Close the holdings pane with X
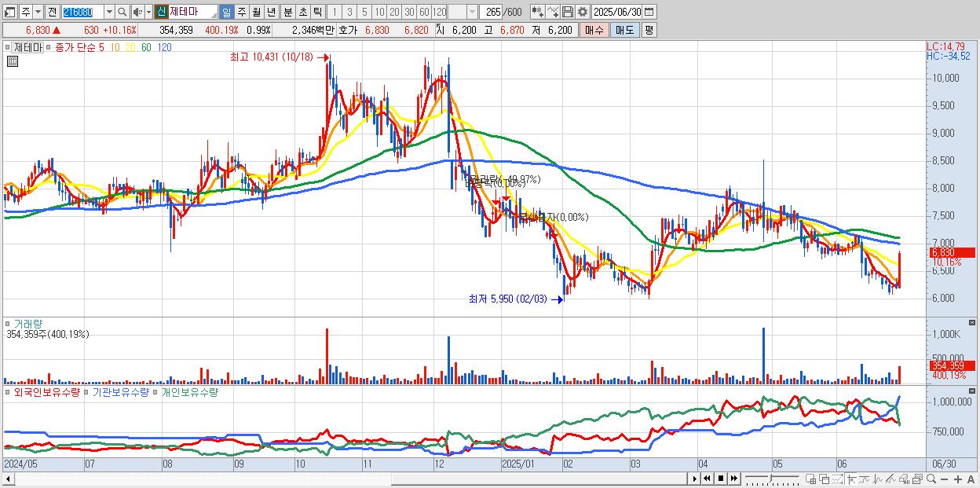The width and height of the screenshot is (980, 488). tap(973, 391)
